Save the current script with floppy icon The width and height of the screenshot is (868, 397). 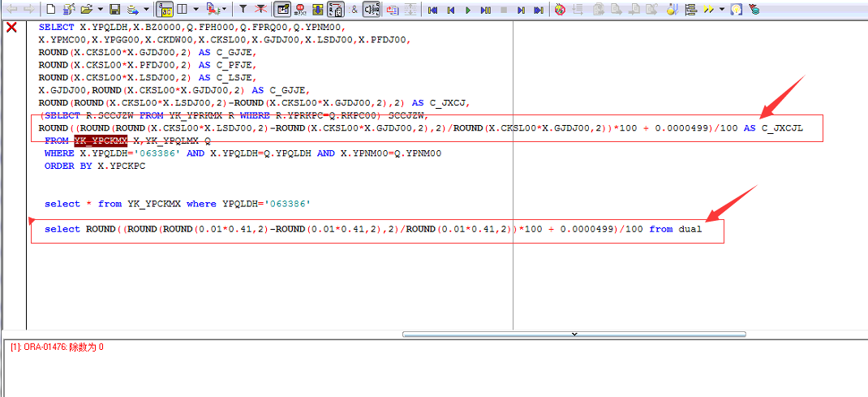[x=115, y=9]
